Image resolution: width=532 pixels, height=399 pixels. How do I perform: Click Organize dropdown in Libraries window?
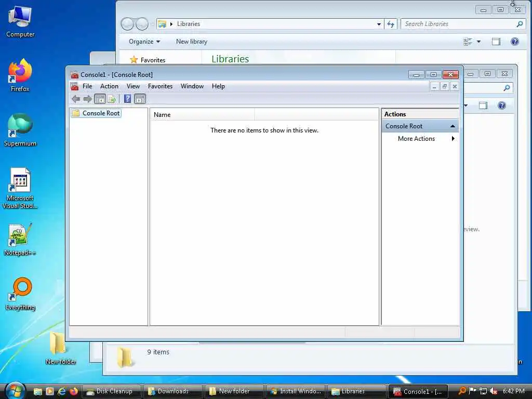[x=144, y=42]
